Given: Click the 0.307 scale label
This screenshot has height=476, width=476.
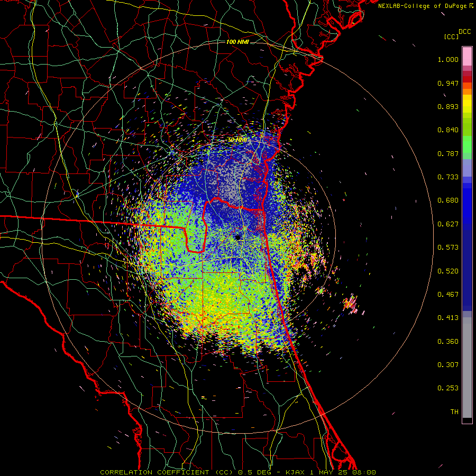Looking at the screenshot, I should (448, 365).
